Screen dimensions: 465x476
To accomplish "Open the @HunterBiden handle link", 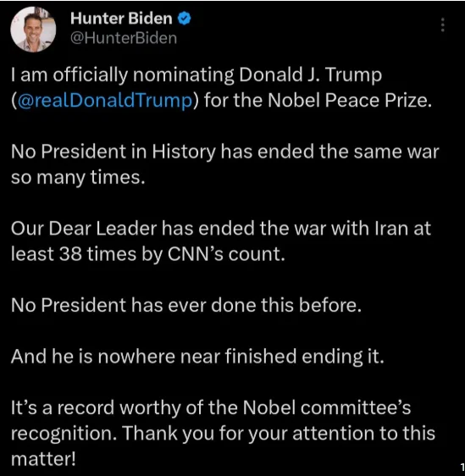I will [x=124, y=38].
